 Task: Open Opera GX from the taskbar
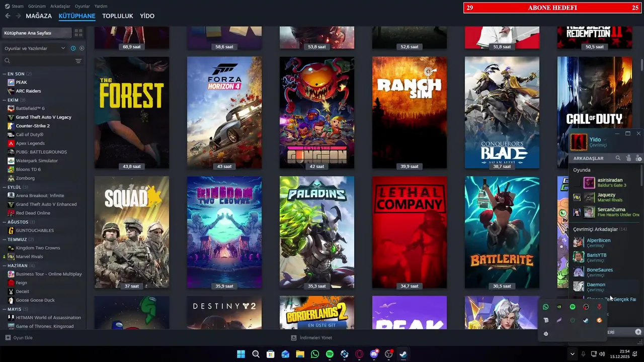coord(359,354)
